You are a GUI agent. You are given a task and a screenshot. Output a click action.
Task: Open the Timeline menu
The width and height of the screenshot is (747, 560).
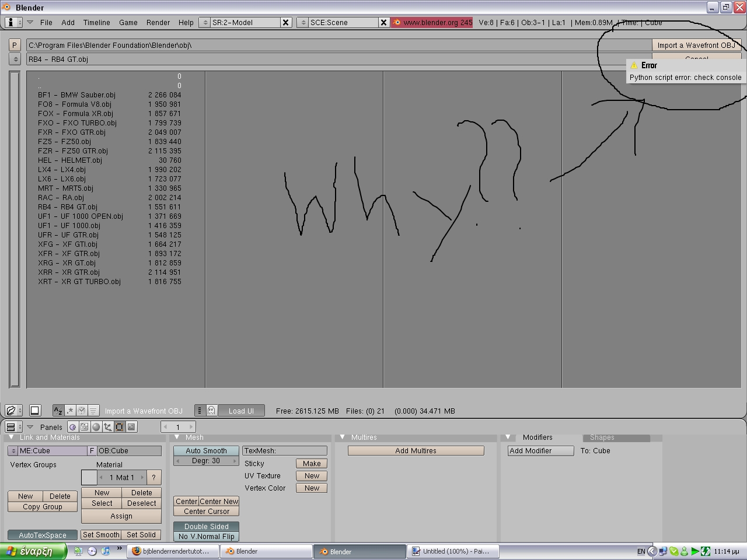click(x=96, y=22)
